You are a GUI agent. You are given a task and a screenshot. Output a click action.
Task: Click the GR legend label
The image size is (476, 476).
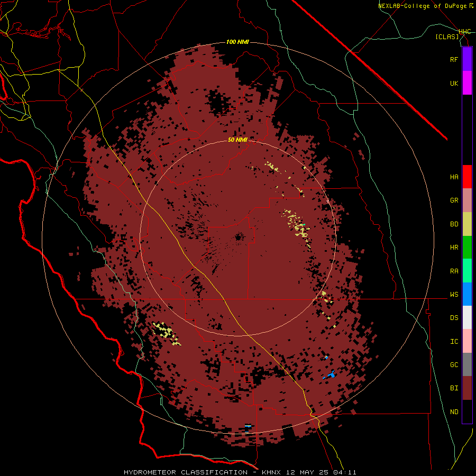[454, 200]
